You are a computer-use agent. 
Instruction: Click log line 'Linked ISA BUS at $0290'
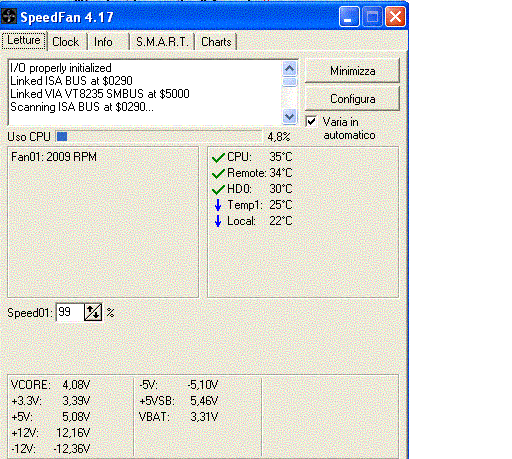(71, 81)
